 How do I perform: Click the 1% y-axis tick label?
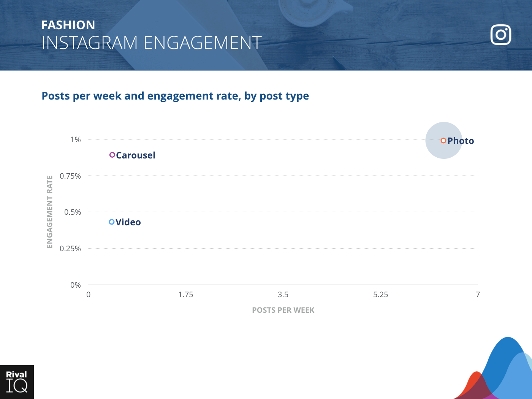click(76, 139)
